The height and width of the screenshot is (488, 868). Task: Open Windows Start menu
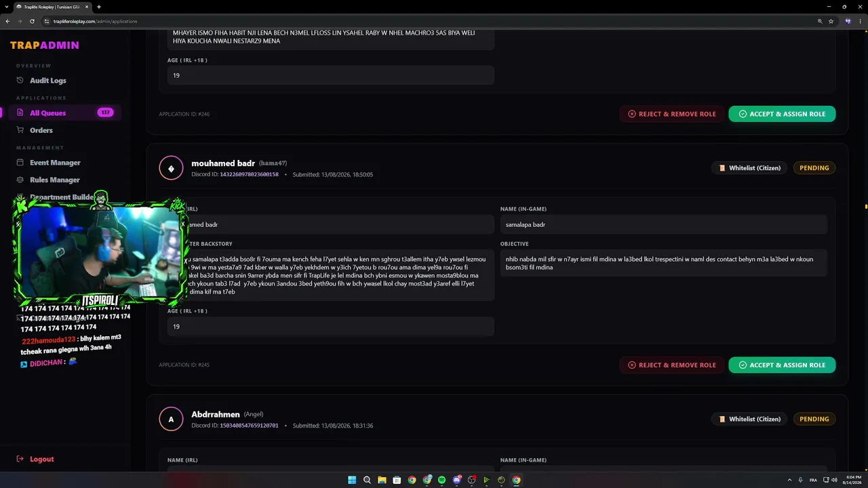352,480
